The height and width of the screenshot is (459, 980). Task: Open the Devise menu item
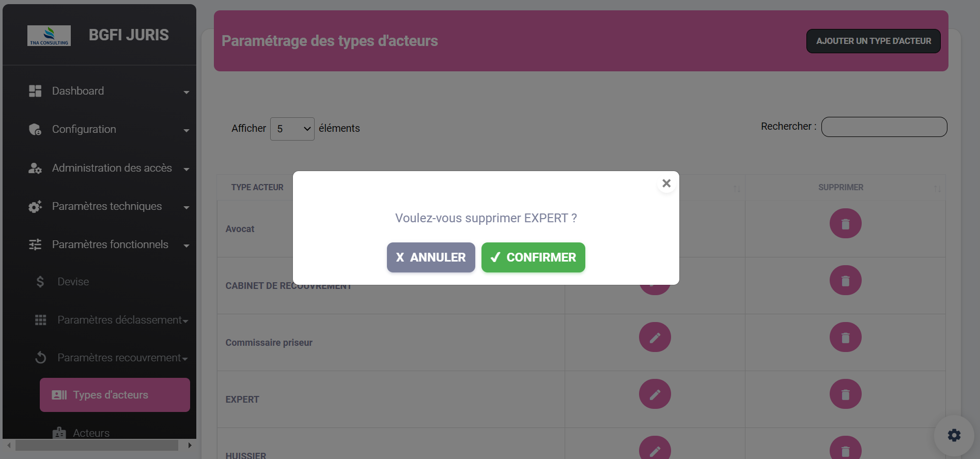(x=73, y=282)
